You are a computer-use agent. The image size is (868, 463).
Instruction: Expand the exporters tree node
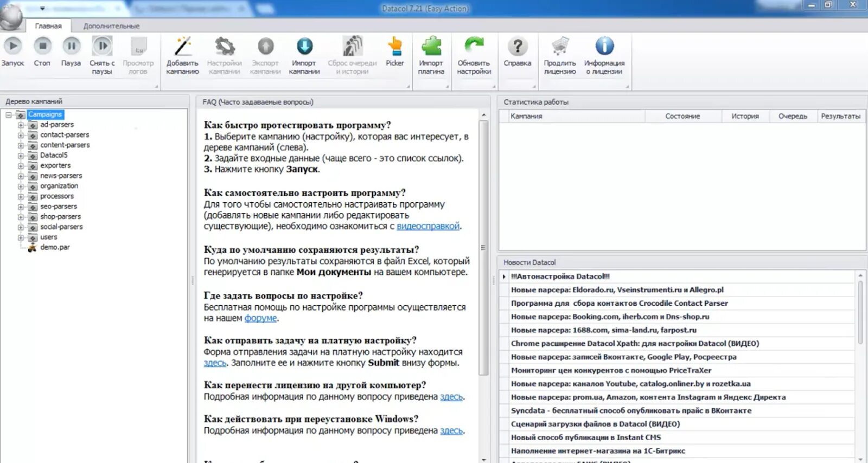tap(21, 166)
